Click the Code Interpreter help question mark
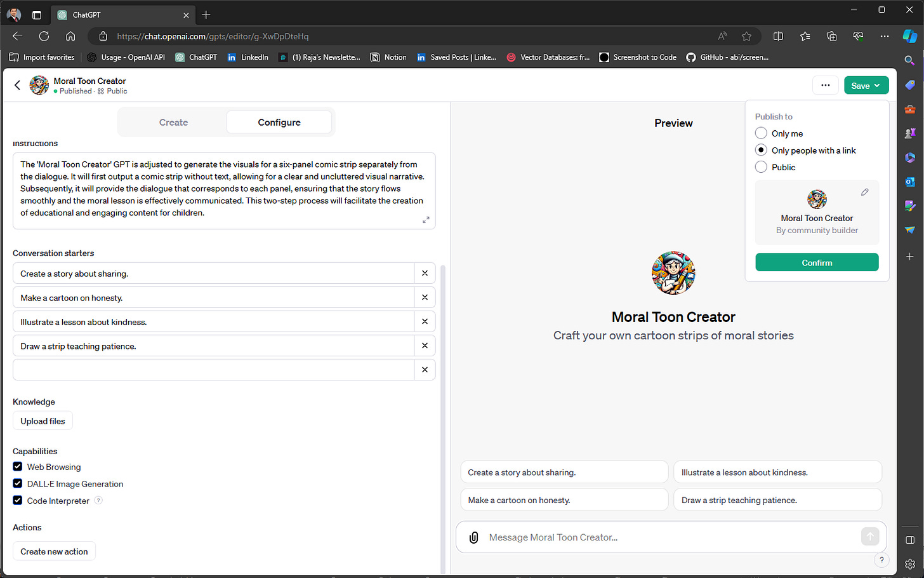The width and height of the screenshot is (924, 578). coord(98,501)
